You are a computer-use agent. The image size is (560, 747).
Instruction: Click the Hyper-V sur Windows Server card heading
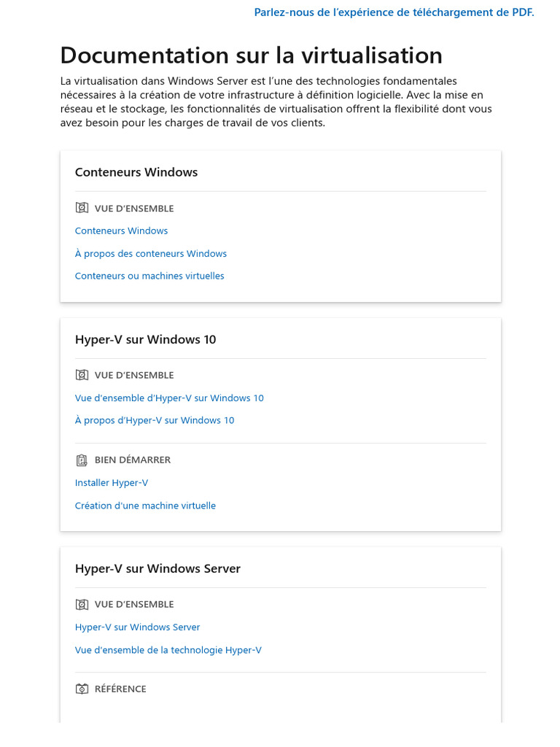[x=157, y=568]
